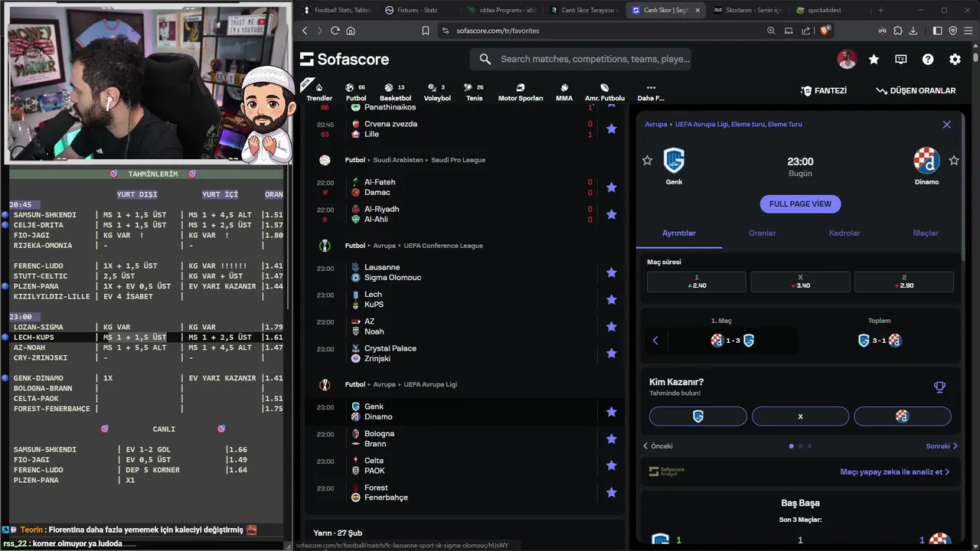Open the user profile avatar in Sofascore header
The height and width of the screenshot is (551, 980).
[x=847, y=59]
